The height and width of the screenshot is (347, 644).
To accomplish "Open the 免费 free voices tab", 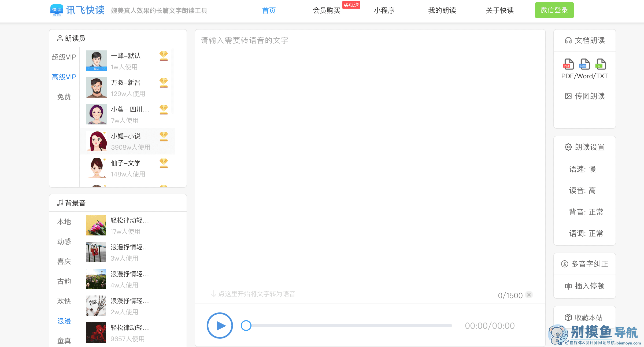I will coord(64,97).
